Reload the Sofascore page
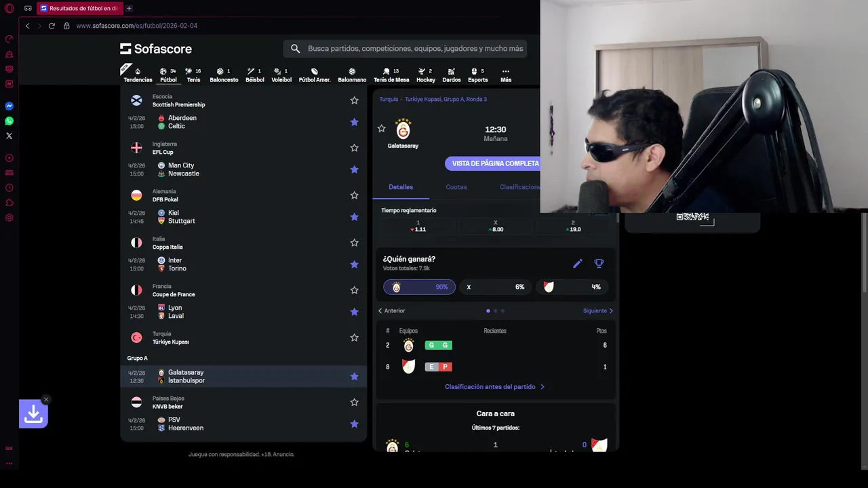Image resolution: width=868 pixels, height=488 pixels. coord(52,26)
